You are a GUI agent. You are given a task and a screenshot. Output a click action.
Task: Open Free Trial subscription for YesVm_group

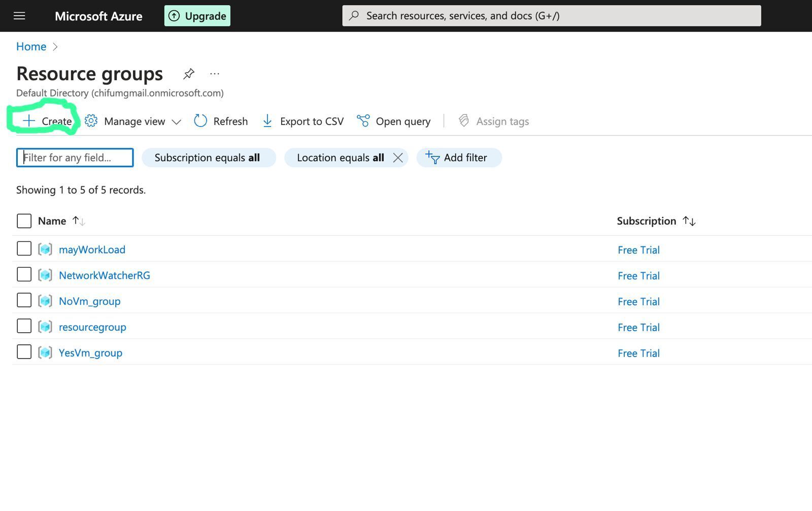638,354
